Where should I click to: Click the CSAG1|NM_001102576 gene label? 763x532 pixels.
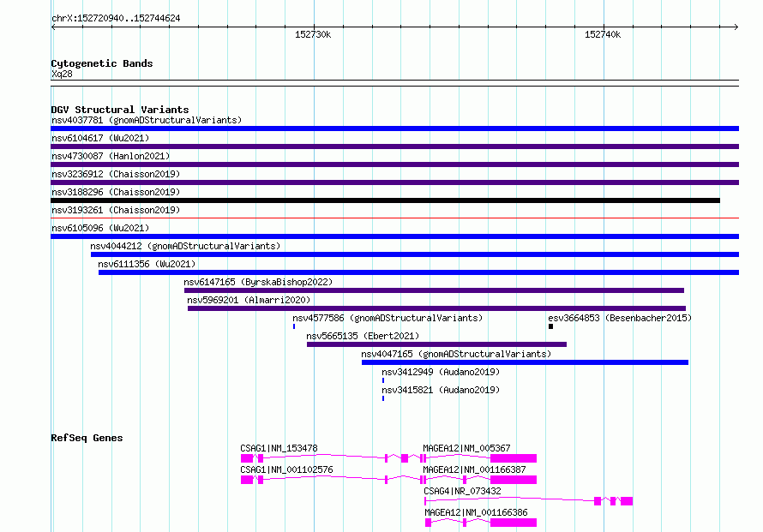[286, 469]
